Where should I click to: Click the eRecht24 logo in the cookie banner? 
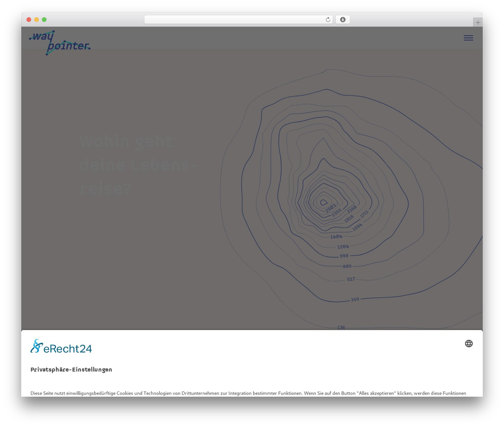click(x=61, y=346)
